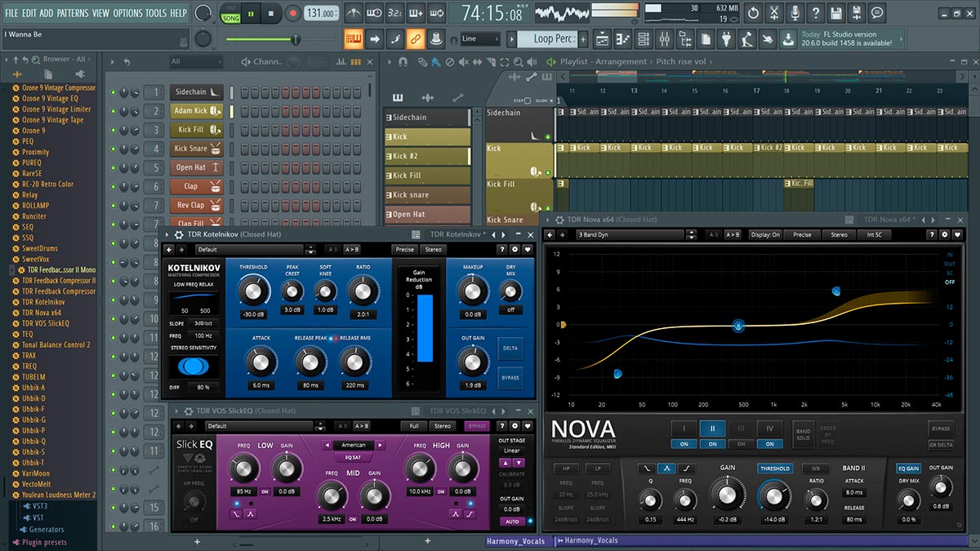980x551 pixels.
Task: Open the PATTERNS menu
Action: [x=73, y=13]
